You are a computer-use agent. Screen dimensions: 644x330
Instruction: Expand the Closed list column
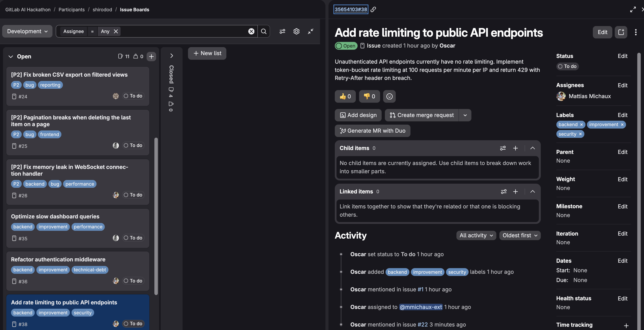tap(172, 56)
